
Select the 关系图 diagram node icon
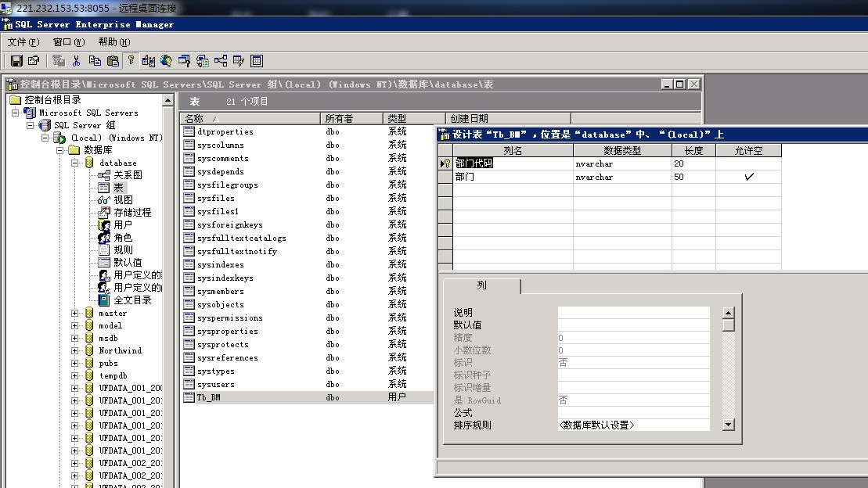(x=104, y=175)
